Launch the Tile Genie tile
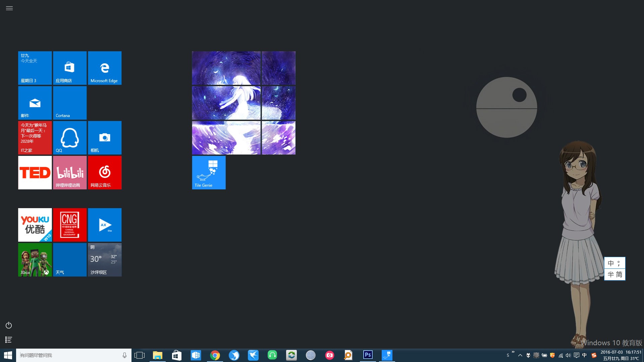This screenshot has height=362, width=644. point(209,173)
